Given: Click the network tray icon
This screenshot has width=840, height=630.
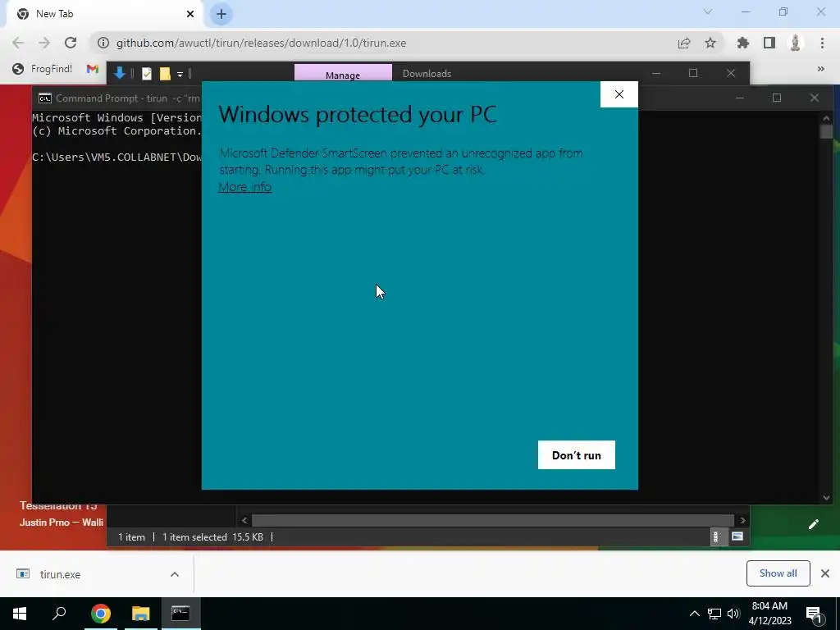Looking at the screenshot, I should (x=714, y=614).
